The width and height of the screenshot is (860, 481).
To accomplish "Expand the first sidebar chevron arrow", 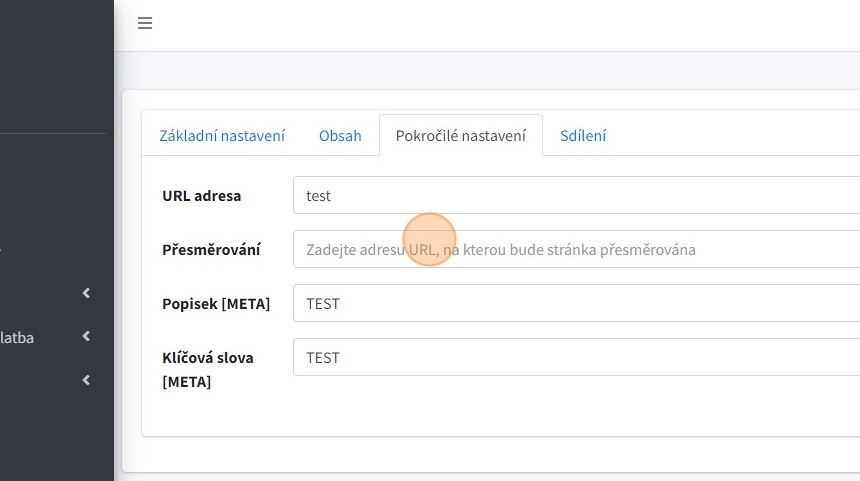I will tap(86, 293).
